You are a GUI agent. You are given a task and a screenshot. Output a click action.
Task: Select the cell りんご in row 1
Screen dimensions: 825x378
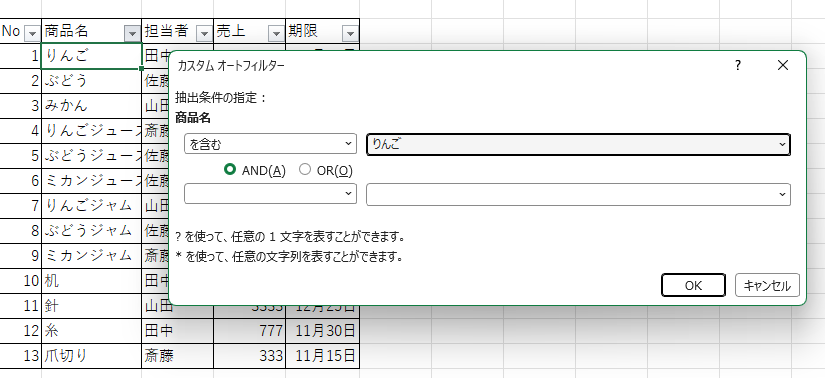coord(91,56)
